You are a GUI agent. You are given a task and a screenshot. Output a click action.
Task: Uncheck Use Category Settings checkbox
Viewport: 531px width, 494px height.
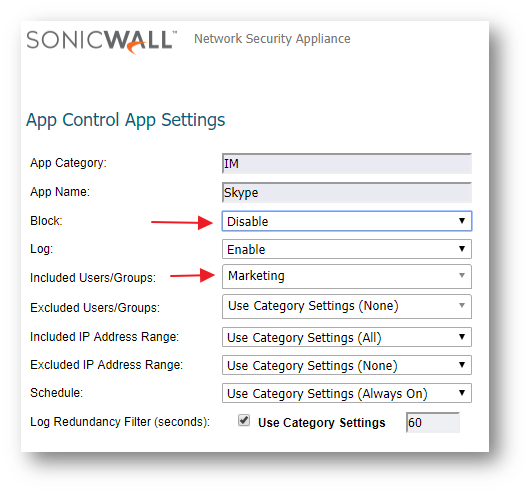click(x=244, y=421)
